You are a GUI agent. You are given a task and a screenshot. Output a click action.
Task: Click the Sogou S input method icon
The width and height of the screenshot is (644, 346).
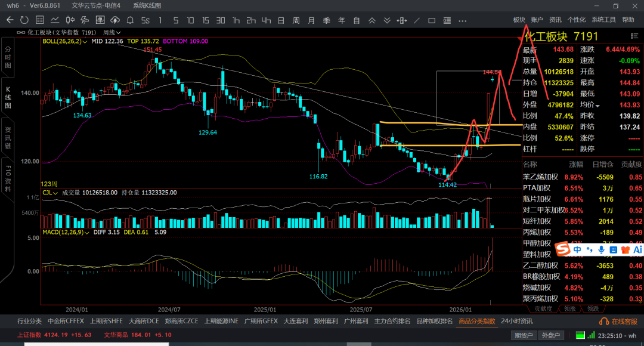point(563,249)
